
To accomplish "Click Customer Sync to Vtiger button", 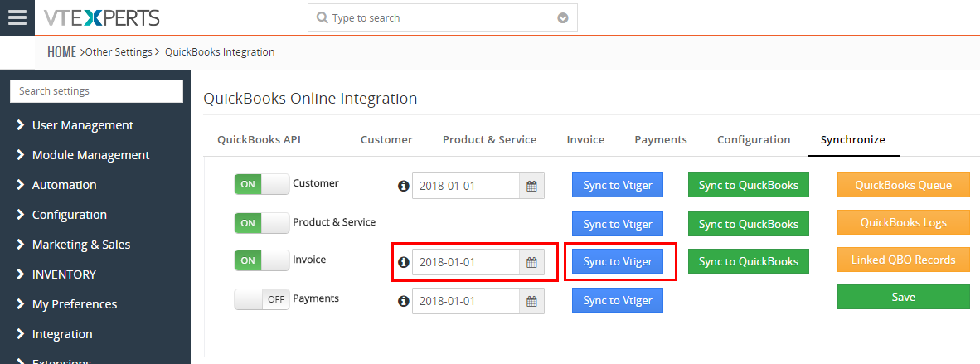I will tap(618, 185).
